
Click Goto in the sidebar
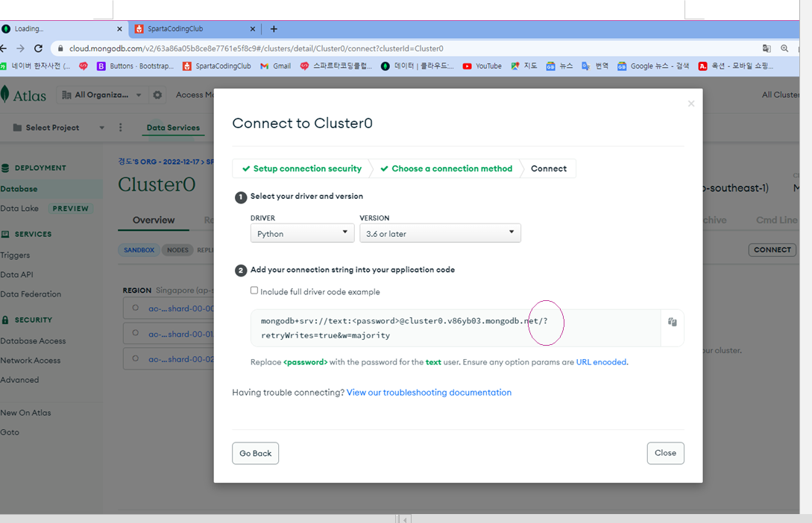(10, 432)
